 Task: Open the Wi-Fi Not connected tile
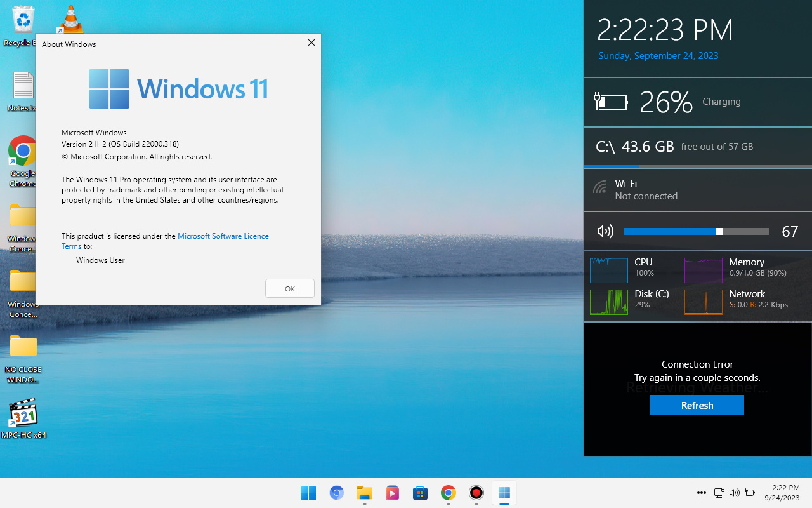coord(697,190)
